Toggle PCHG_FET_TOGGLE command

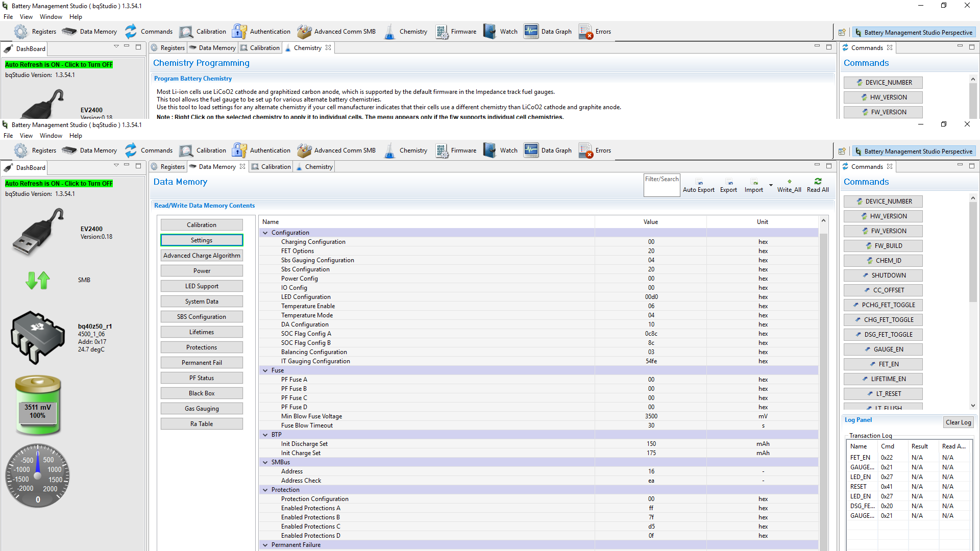click(883, 305)
